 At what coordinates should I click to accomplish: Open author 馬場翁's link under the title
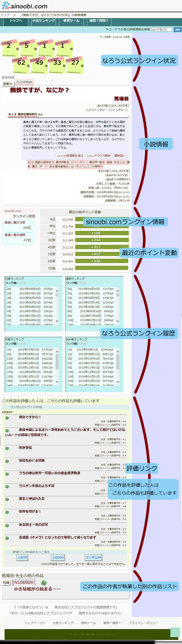coord(121,99)
